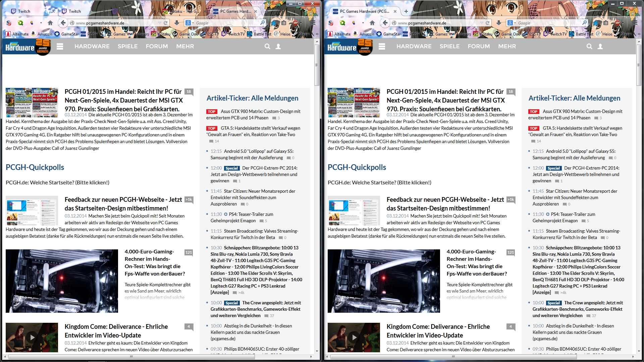Open the GameStar bookmark in right window
Screen dimensions: 644x362
click(x=388, y=34)
